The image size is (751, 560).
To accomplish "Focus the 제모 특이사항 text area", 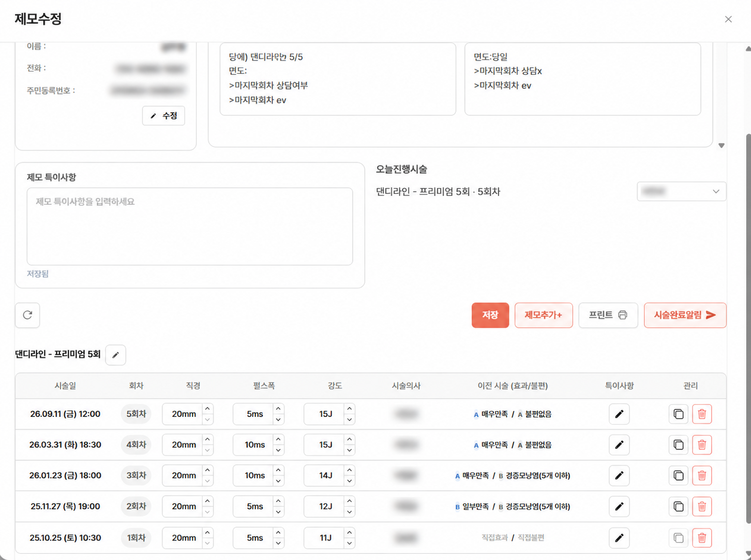I will (x=190, y=226).
